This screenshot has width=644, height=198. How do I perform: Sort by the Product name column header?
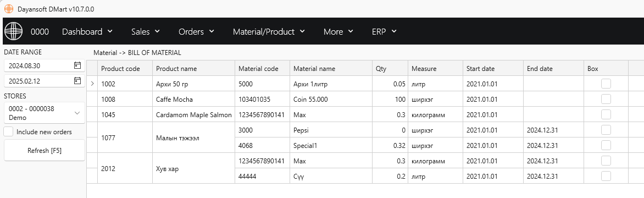click(x=193, y=69)
